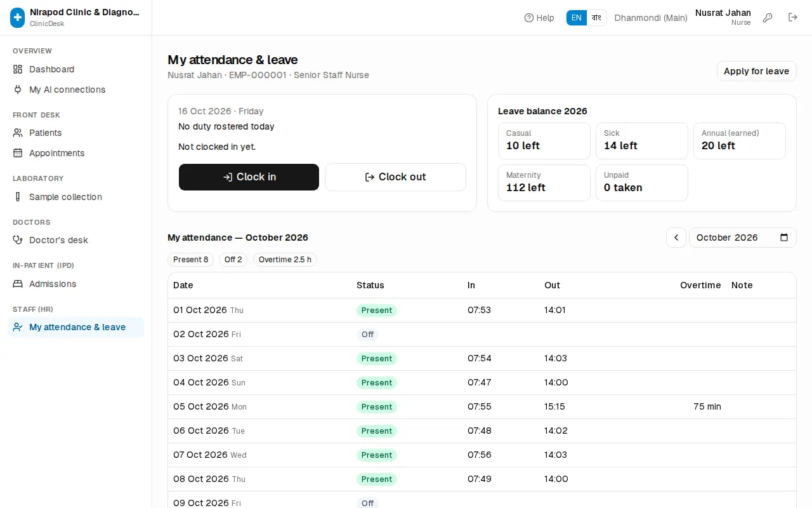Viewport: 812px width, 508px height.
Task: Click the Present 8 summary chip
Action: [x=191, y=260]
